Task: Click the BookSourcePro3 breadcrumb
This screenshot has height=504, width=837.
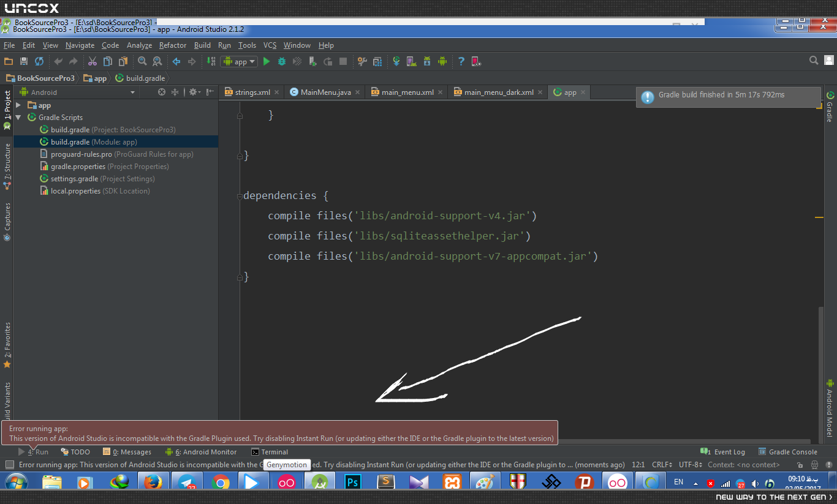Action: tap(40, 78)
